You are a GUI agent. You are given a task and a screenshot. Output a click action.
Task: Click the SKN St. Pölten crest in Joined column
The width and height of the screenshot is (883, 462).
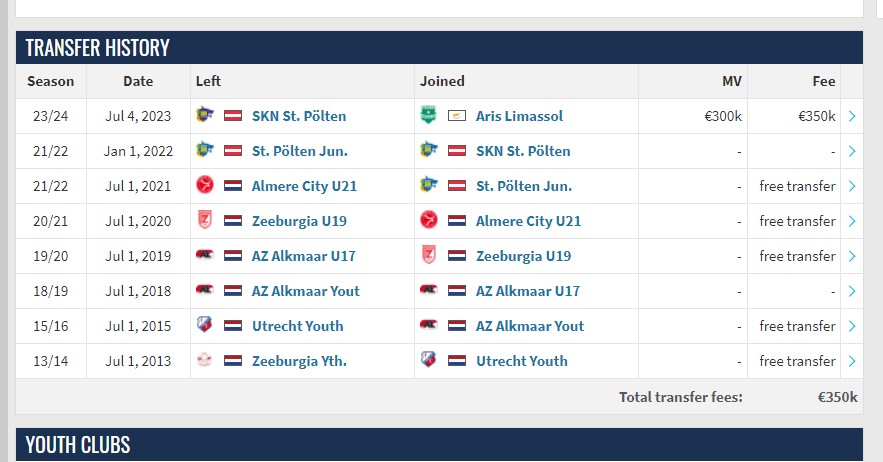pos(429,150)
